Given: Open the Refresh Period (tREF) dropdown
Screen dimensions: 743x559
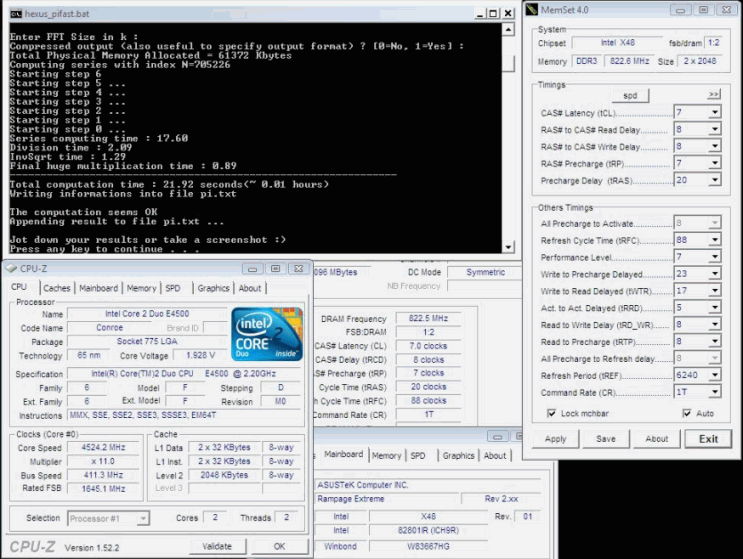Looking at the screenshot, I should pyautogui.click(x=715, y=375).
